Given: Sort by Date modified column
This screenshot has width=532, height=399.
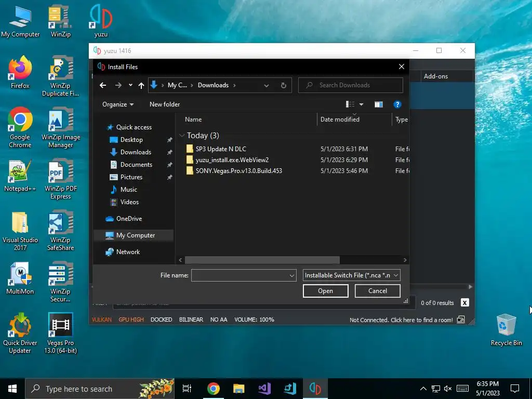Looking at the screenshot, I should click(x=340, y=119).
